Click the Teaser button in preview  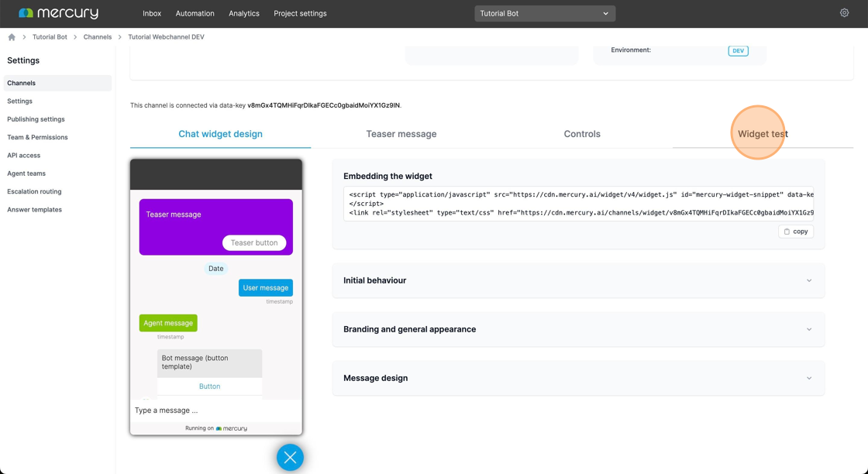(x=254, y=242)
